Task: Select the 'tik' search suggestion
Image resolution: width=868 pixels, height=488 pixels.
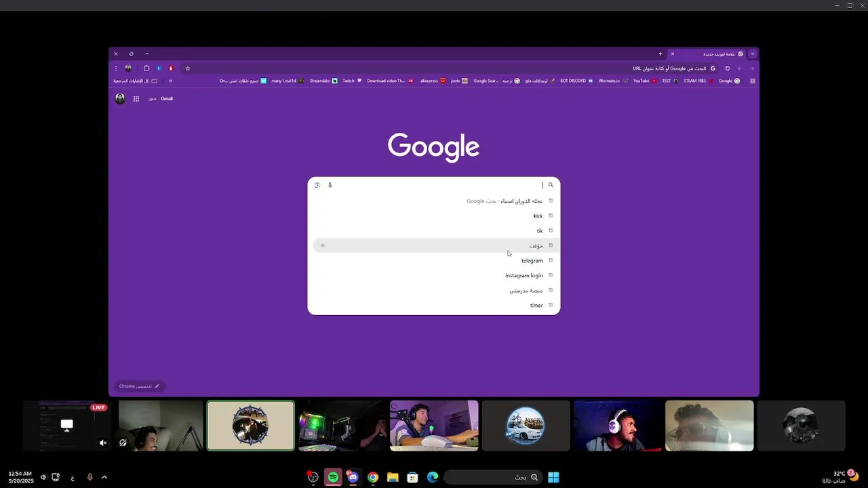Action: pos(434,230)
